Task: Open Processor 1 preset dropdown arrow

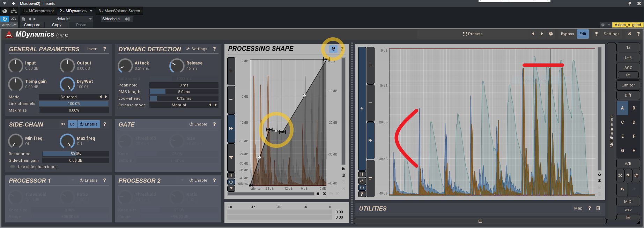Action: 73,180
